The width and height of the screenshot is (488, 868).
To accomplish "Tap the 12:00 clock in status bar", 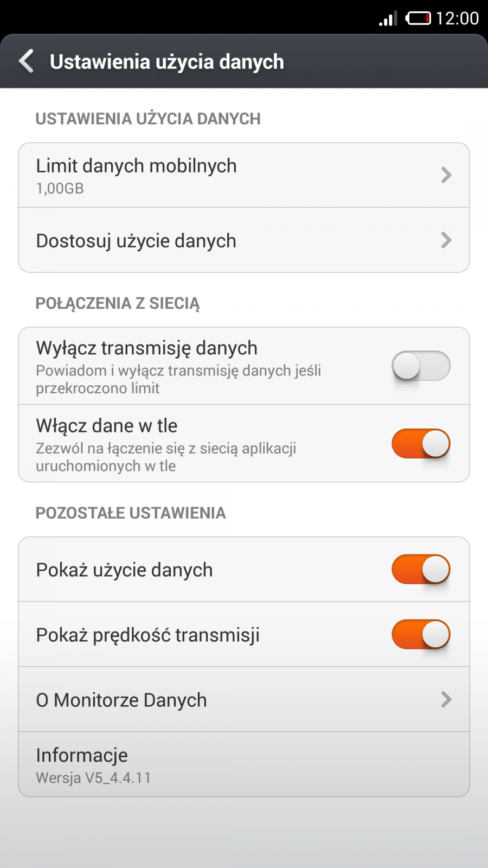I will pyautogui.click(x=457, y=18).
